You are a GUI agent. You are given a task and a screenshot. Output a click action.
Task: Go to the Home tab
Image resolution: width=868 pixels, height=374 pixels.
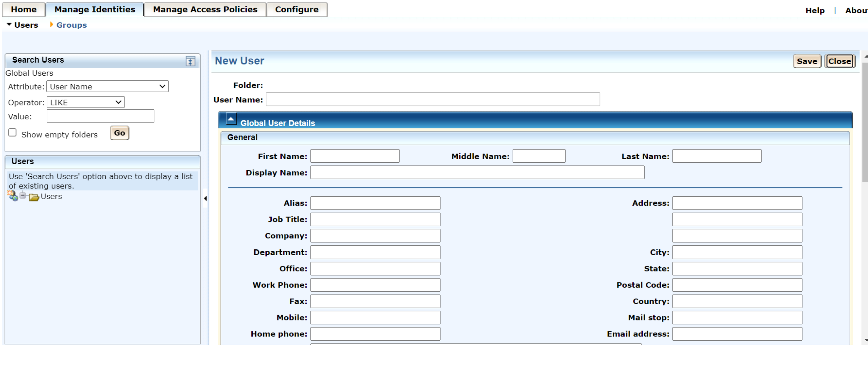[x=24, y=10]
